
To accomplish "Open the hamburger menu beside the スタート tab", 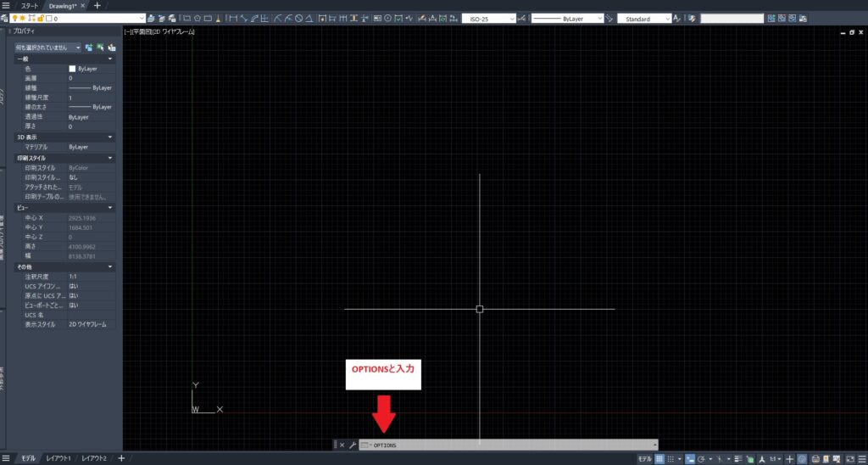I will tap(8, 5).
